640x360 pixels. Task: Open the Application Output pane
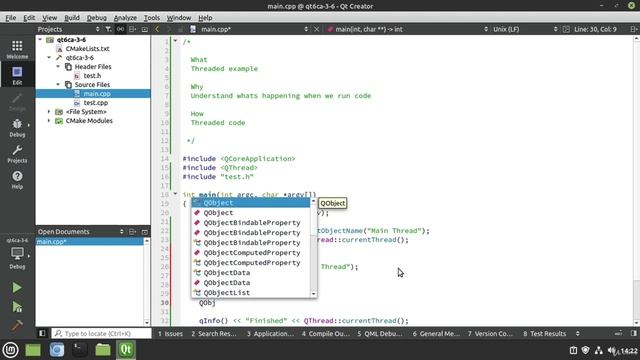(x=270, y=333)
